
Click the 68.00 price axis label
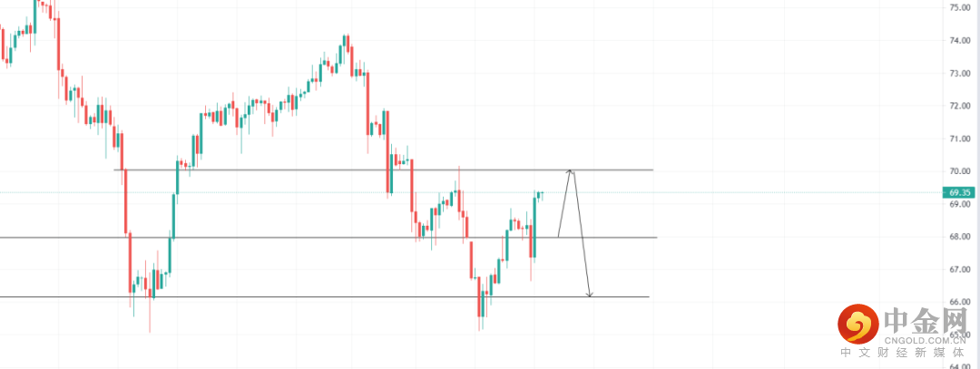coord(961,237)
